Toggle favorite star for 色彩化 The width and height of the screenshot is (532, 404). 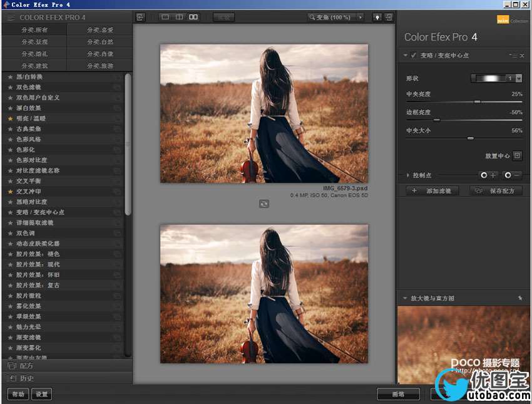11,150
